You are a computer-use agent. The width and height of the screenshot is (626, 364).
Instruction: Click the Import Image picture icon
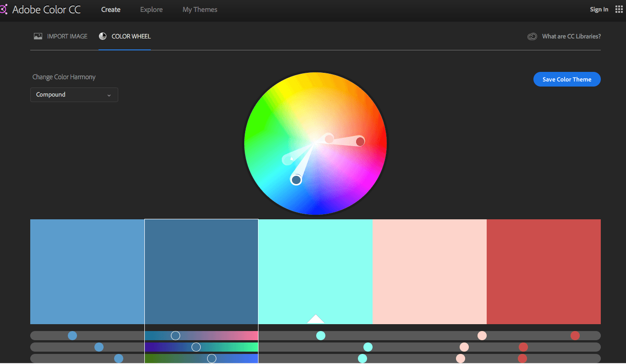(38, 36)
